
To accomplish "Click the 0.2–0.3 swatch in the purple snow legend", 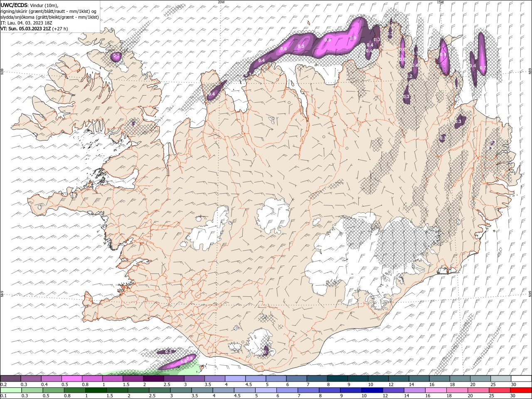I will coord(10,379).
